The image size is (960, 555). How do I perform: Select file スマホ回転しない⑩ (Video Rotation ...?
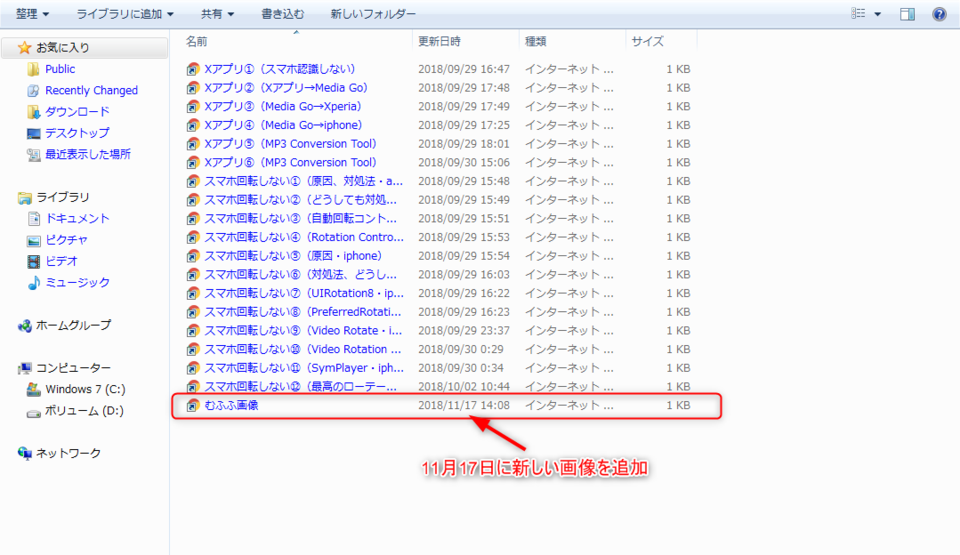[x=302, y=349]
